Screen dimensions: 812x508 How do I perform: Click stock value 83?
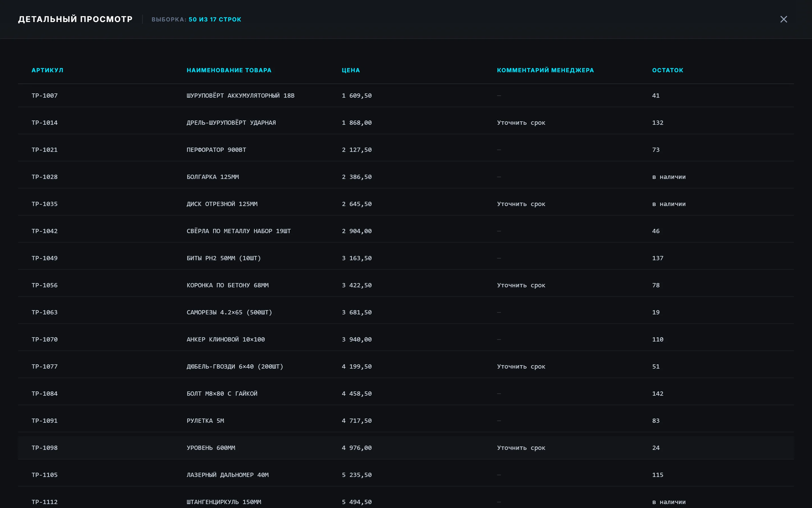[656, 421]
